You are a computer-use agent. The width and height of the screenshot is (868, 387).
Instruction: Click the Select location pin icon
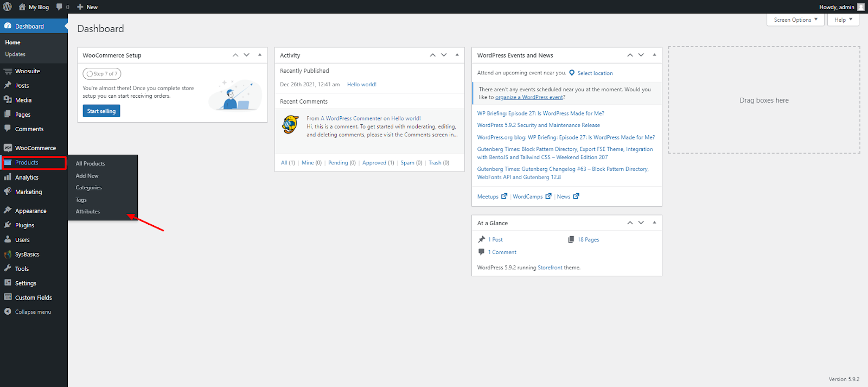click(572, 73)
